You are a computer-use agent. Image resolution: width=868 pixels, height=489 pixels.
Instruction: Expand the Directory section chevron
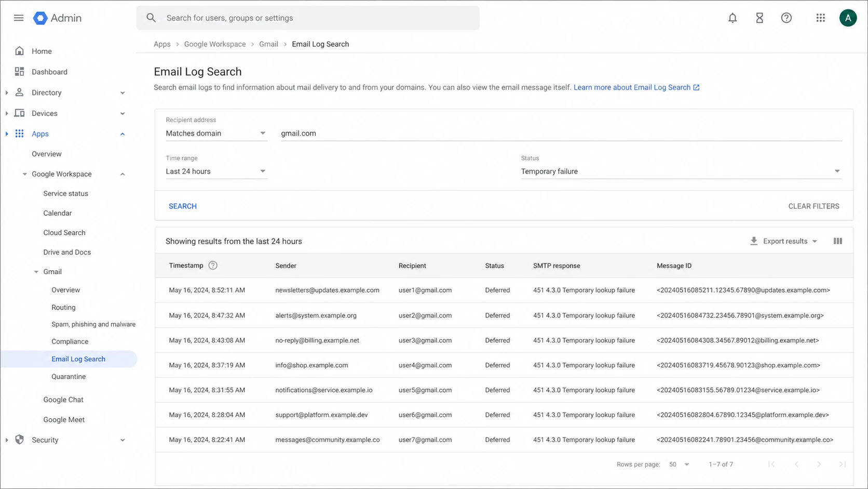[x=123, y=93]
